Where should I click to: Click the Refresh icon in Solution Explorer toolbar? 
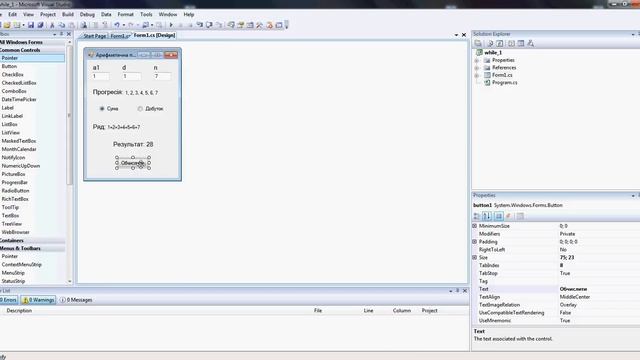[x=500, y=43]
